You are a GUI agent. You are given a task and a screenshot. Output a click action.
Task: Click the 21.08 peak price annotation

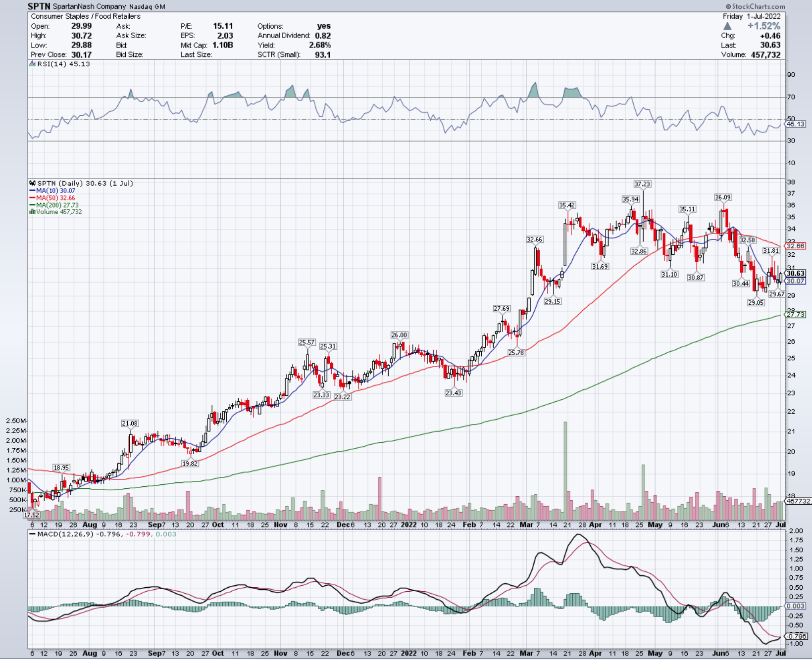coord(130,424)
